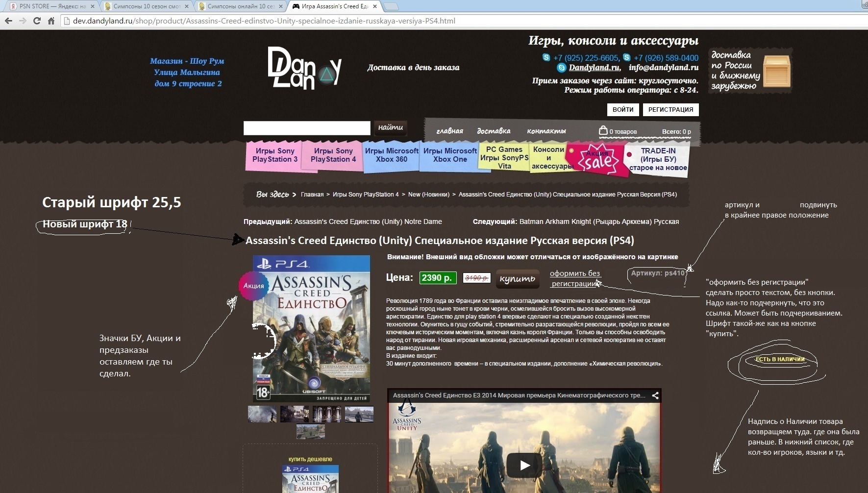The image size is (868, 493).
Task: Play the Assassin's Creed trailer video
Action: coord(524,465)
